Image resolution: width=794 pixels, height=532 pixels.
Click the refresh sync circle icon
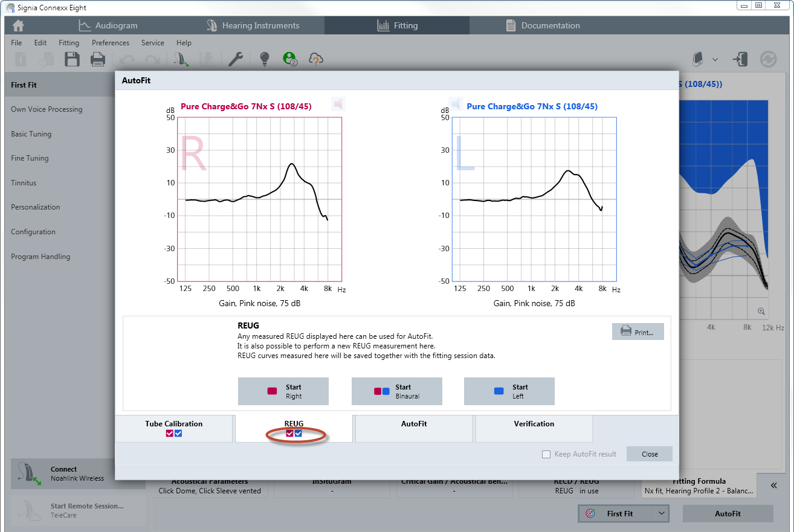coord(768,59)
